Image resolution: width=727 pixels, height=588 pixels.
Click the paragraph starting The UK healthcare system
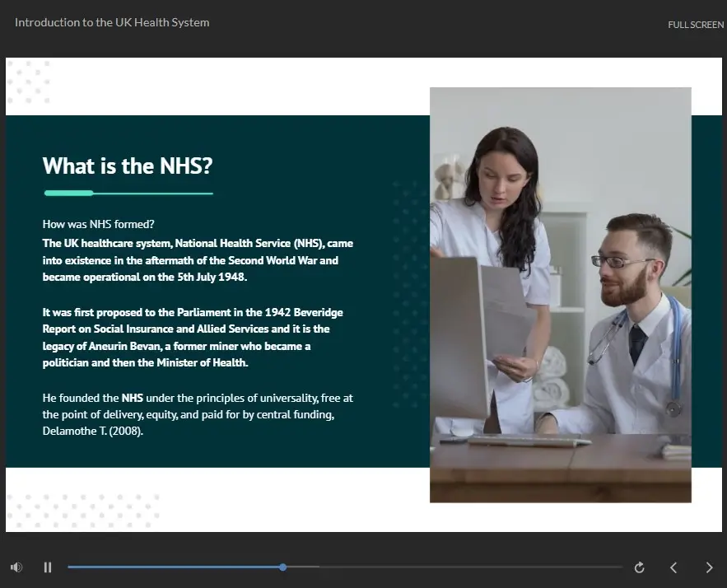pos(198,260)
